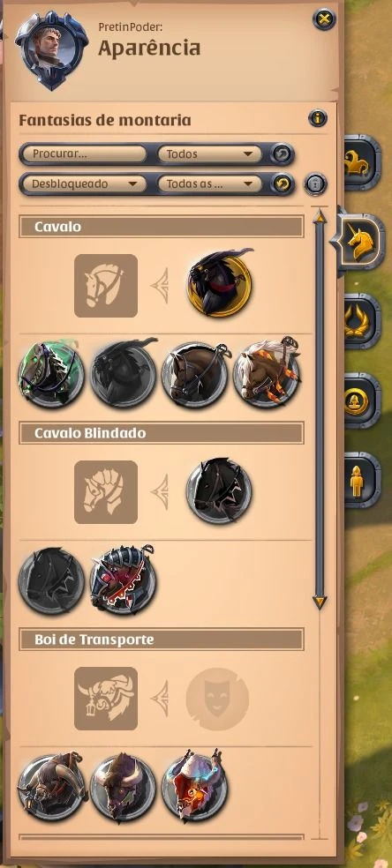Pick the red spiked armored horse skin
392x868 pixels.
point(123,580)
